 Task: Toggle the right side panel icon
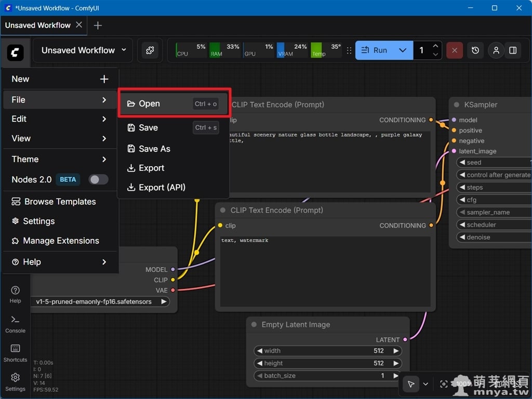513,50
